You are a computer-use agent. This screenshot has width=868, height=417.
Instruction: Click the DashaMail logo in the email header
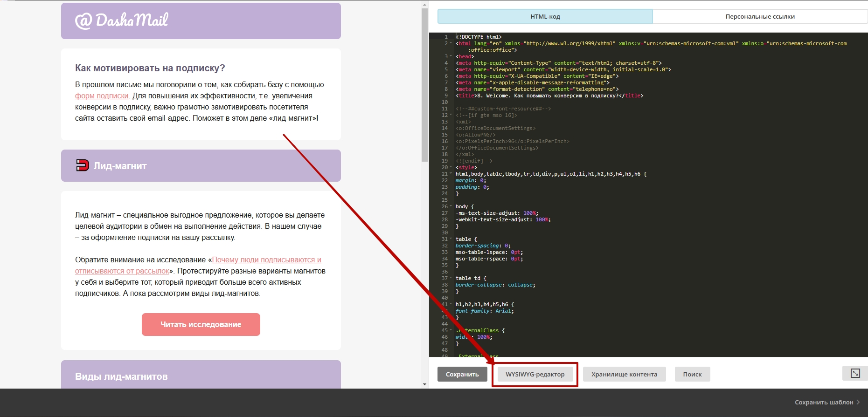tap(121, 21)
